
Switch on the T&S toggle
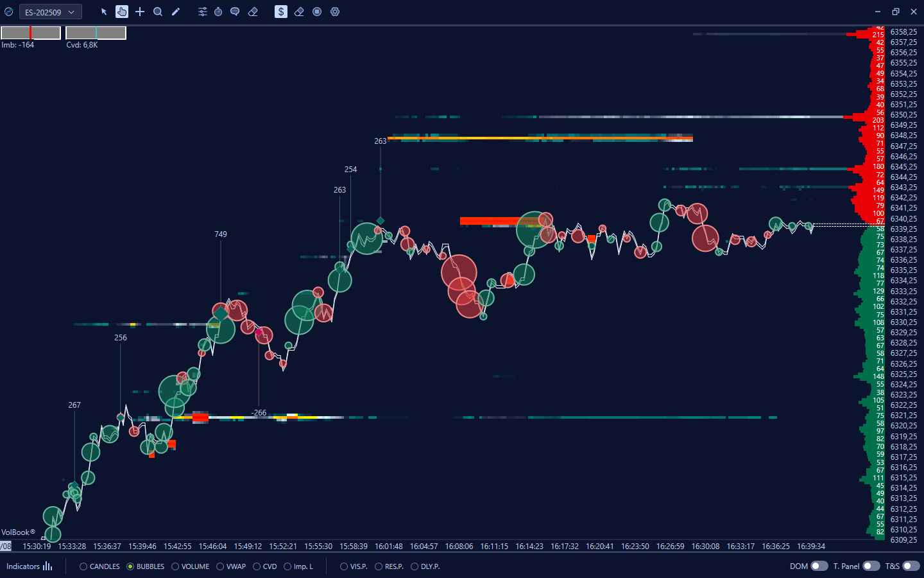tap(911, 566)
